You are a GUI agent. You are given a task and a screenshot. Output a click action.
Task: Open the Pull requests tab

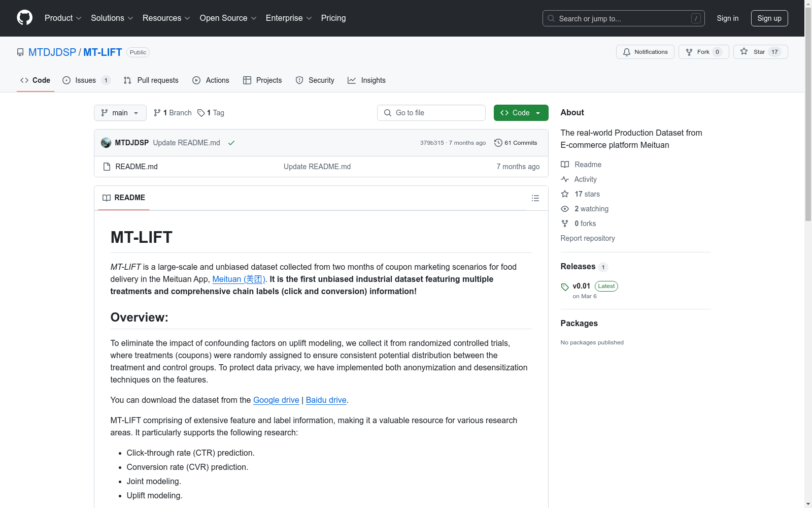[151, 80]
